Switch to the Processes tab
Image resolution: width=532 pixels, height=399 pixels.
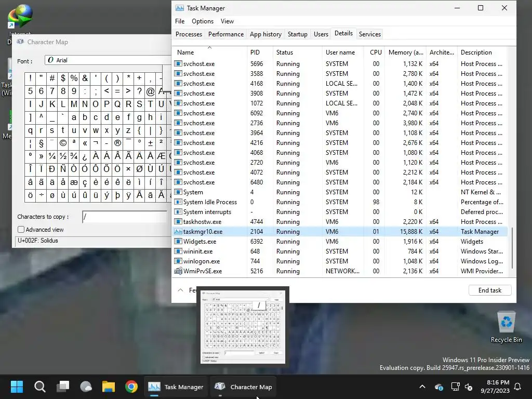click(x=189, y=34)
